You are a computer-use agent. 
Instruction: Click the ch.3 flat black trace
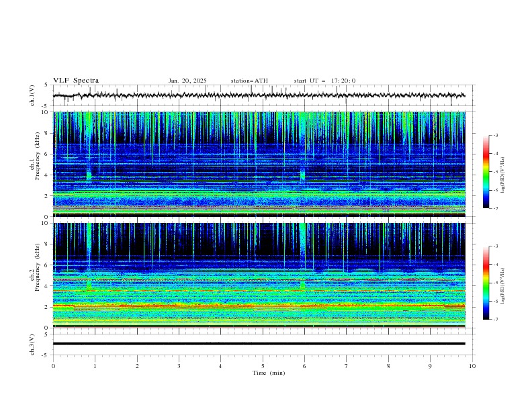click(x=259, y=344)
